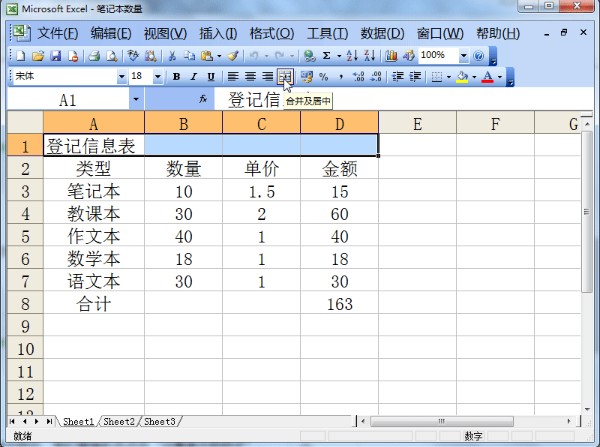Expand the font size 18 dropdown
Image resolution: width=600 pixels, height=447 pixels.
(157, 77)
